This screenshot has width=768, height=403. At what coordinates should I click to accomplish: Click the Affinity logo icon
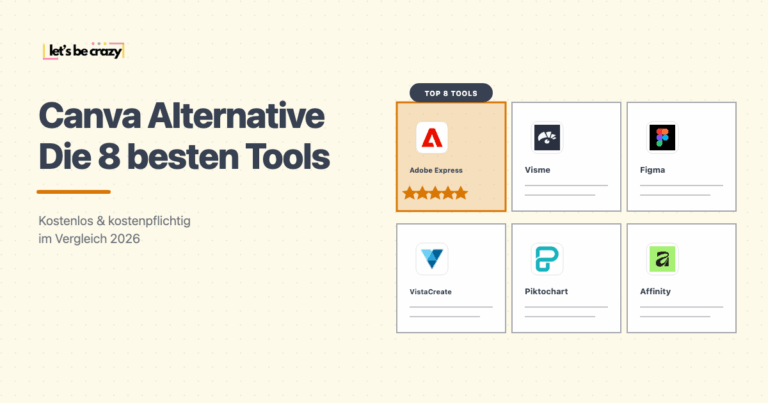(662, 259)
